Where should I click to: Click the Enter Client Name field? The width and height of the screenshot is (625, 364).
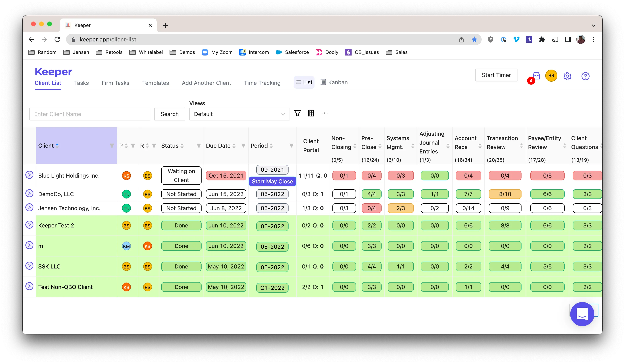[90, 114]
